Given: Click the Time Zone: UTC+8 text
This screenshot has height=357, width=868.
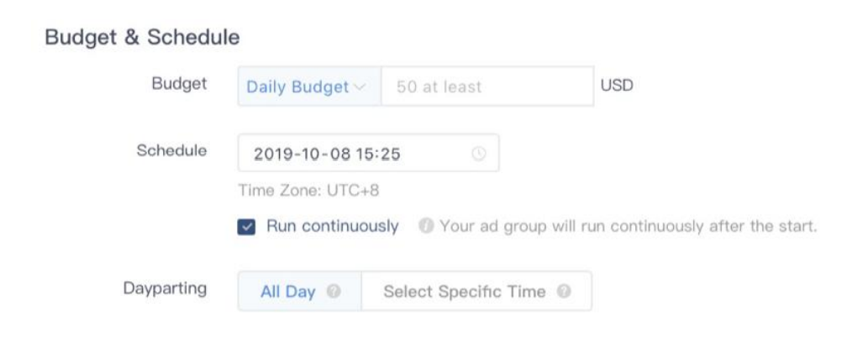Looking at the screenshot, I should (308, 191).
